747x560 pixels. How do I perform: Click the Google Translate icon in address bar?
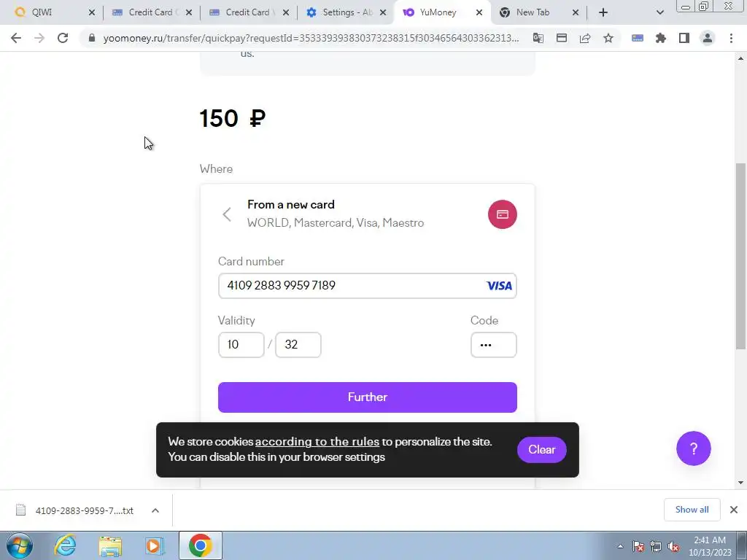coord(538,38)
